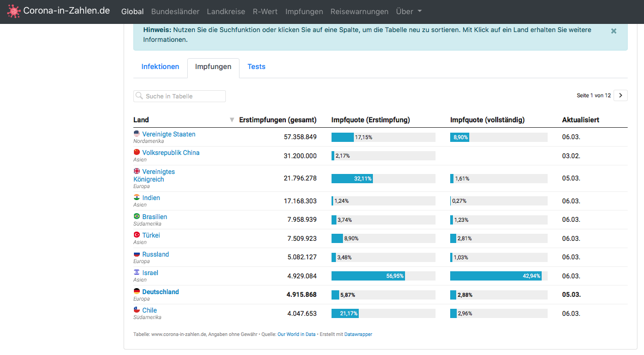
Task: Go to next table page with the chevron
Action: point(621,96)
